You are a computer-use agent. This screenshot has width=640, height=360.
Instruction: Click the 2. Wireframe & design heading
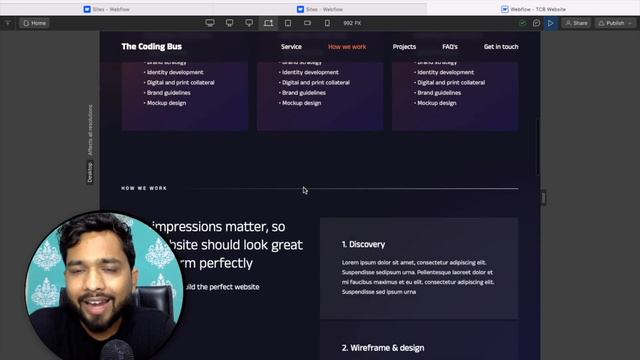[x=383, y=348]
